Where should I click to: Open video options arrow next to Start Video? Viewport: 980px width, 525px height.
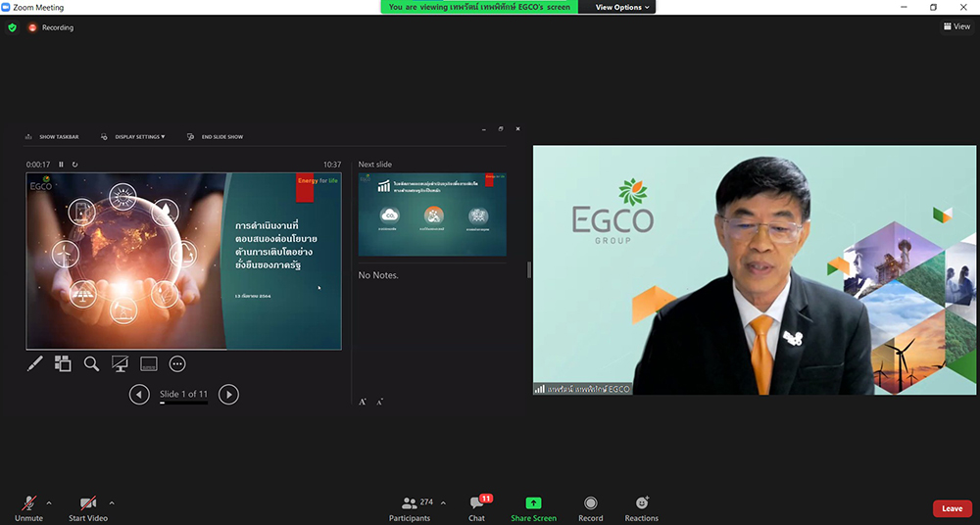(x=112, y=503)
